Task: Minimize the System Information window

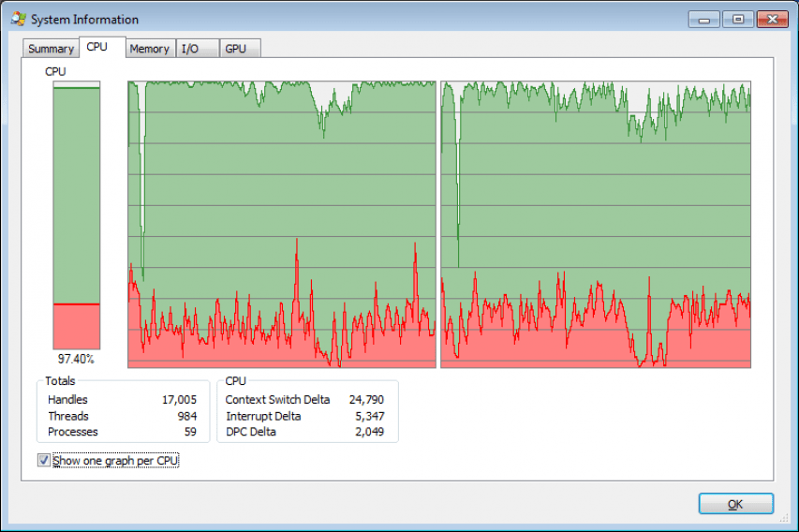Action: [x=704, y=20]
